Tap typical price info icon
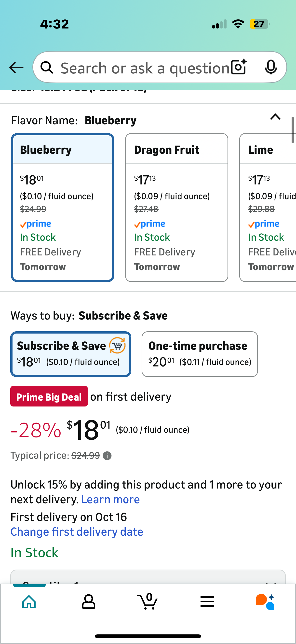This screenshot has width=296, height=644. click(107, 456)
